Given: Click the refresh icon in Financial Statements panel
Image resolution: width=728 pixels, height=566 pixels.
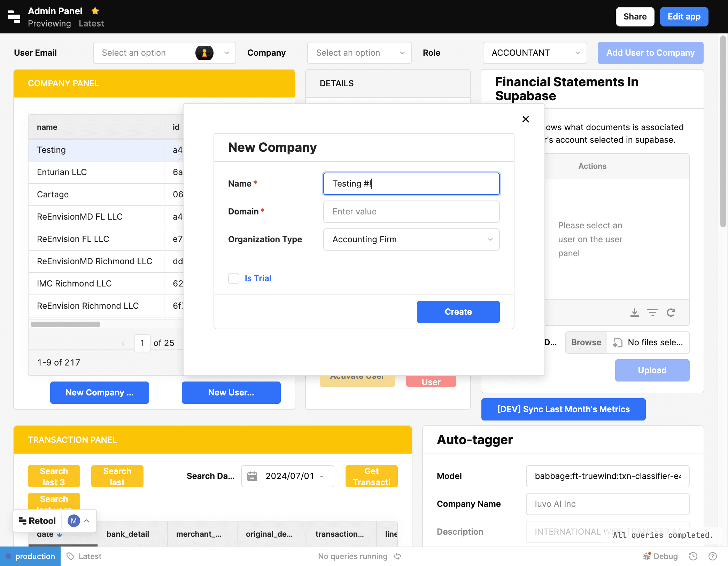Looking at the screenshot, I should 671,312.
